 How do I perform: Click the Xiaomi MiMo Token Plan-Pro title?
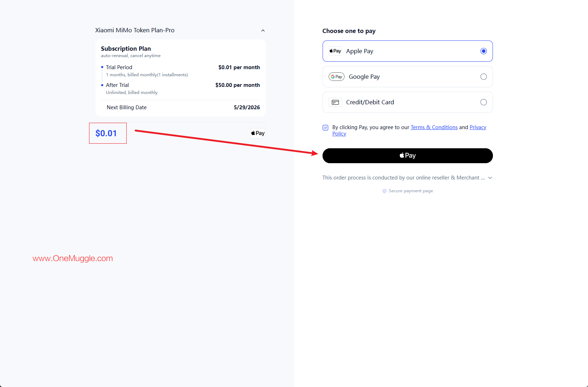click(x=135, y=30)
